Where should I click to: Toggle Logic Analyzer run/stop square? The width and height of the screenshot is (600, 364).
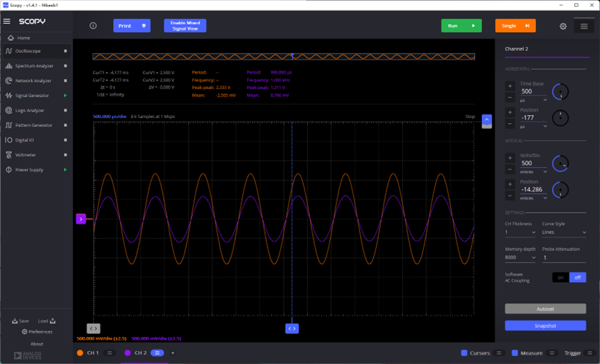click(x=65, y=110)
